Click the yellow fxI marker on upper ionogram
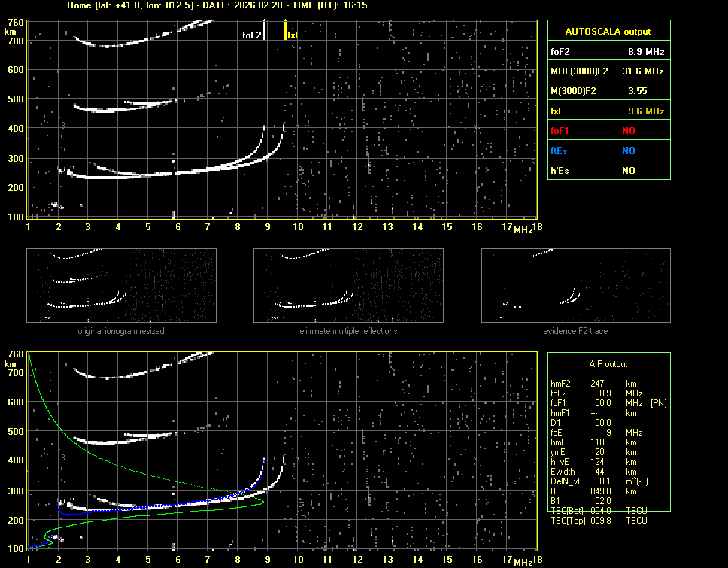Screen dimensions: 728x568 coord(285,31)
